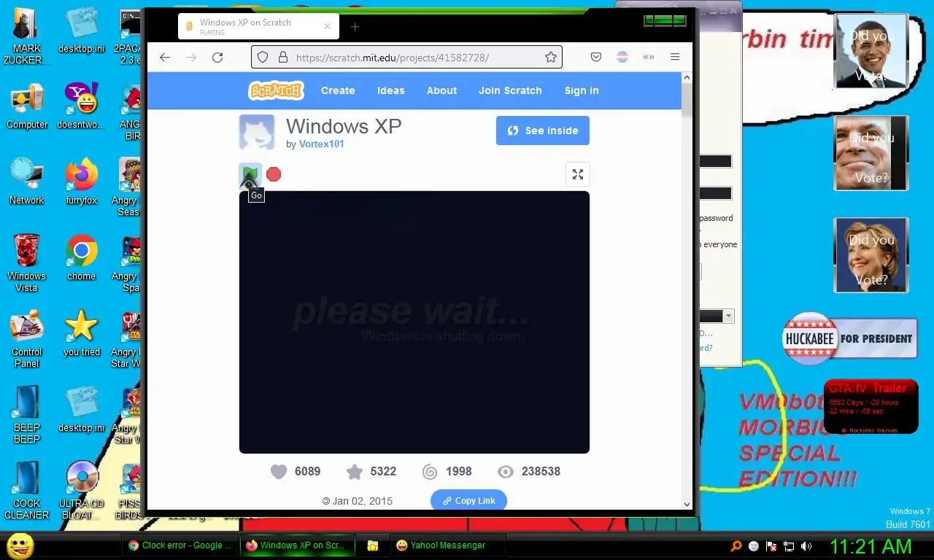
Task: Launch the furryfox Firefox shortcut
Action: click(81, 182)
